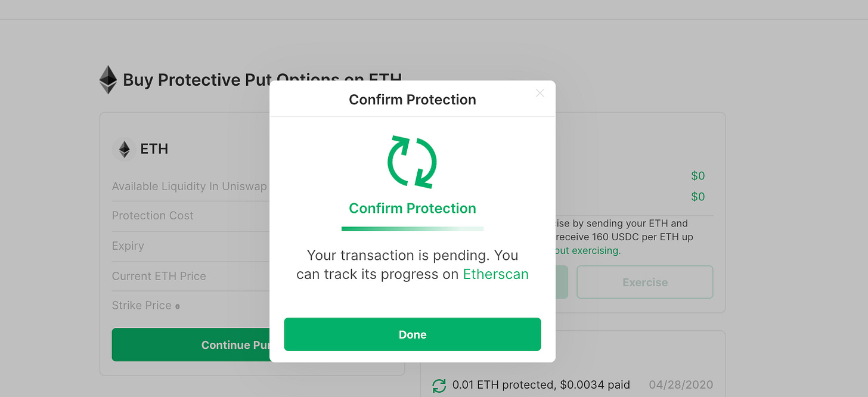Select the 0.01 ETH protected transaction entry
This screenshot has height=397, width=868.
[541, 385]
